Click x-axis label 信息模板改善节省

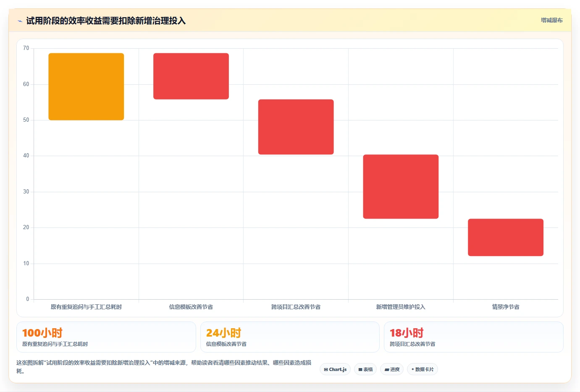coord(191,307)
